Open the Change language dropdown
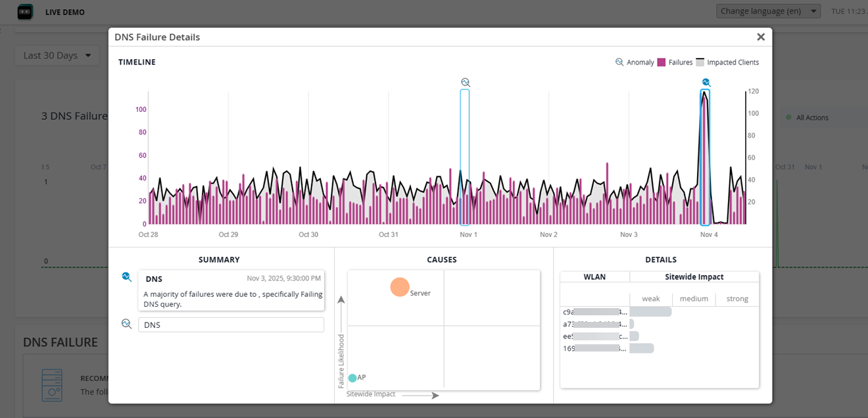Image resolution: width=868 pixels, height=418 pixels. click(768, 11)
